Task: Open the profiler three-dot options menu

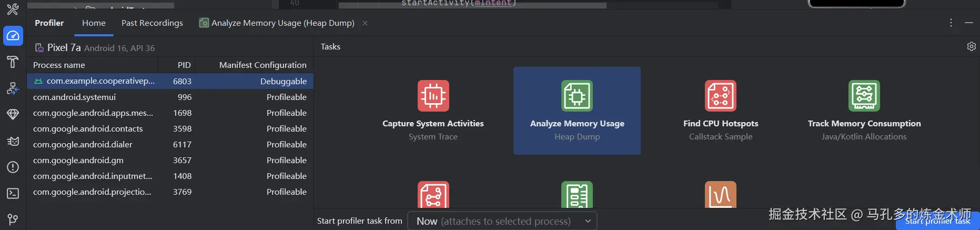Action: click(x=951, y=23)
